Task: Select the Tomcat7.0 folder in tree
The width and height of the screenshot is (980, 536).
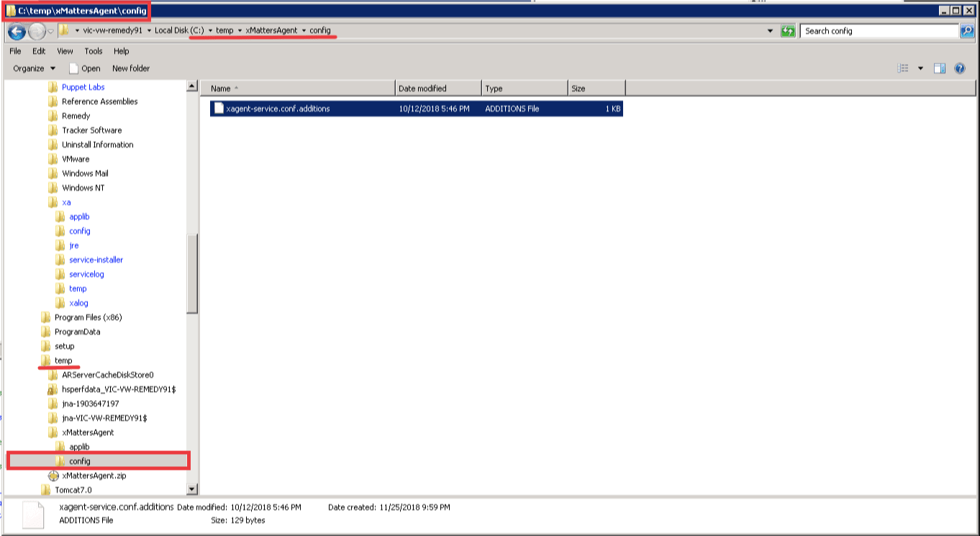Action: click(73, 490)
